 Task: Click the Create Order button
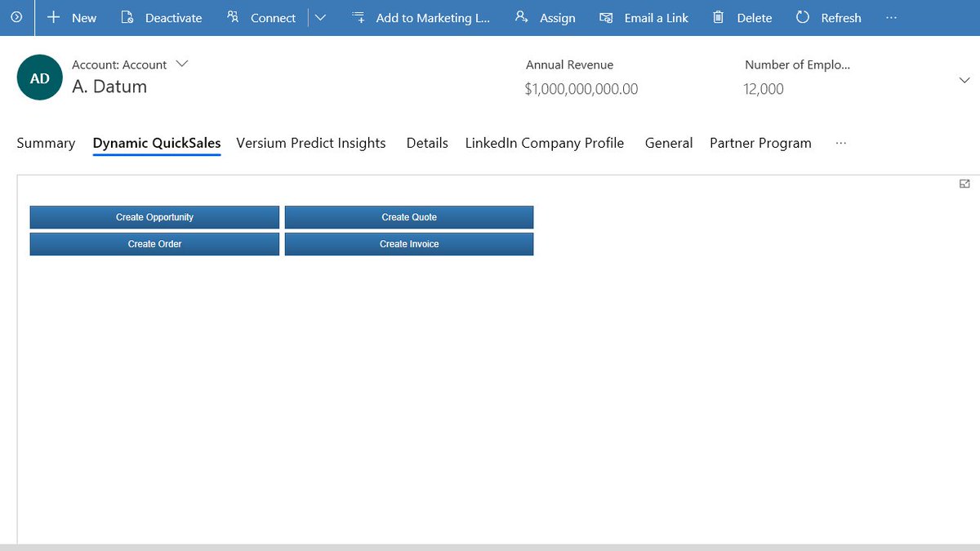(x=154, y=244)
